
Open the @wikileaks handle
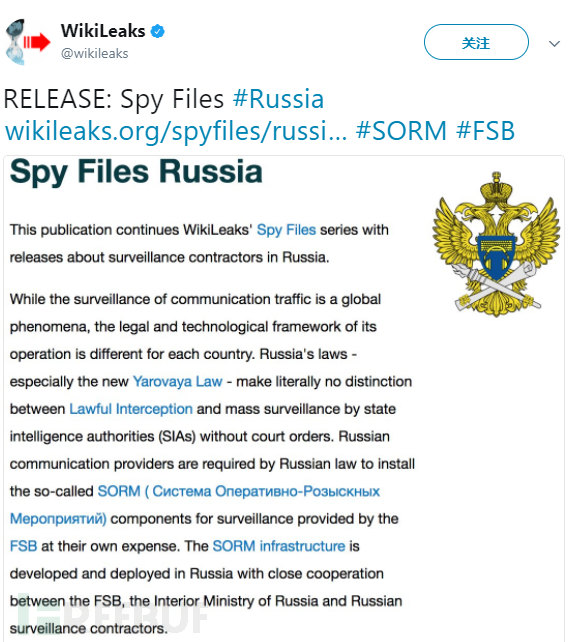[95, 54]
